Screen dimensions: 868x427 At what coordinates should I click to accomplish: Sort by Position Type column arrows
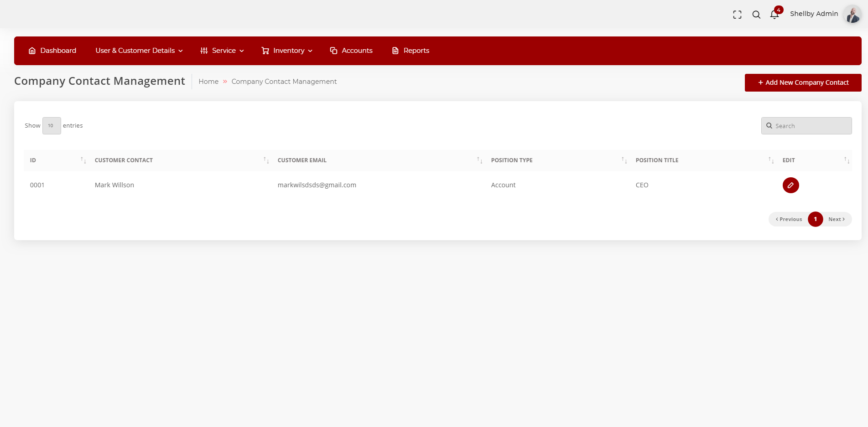pos(624,160)
